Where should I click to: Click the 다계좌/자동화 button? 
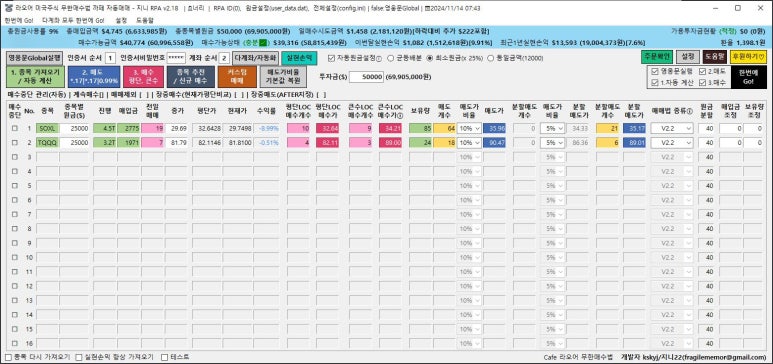[x=256, y=58]
